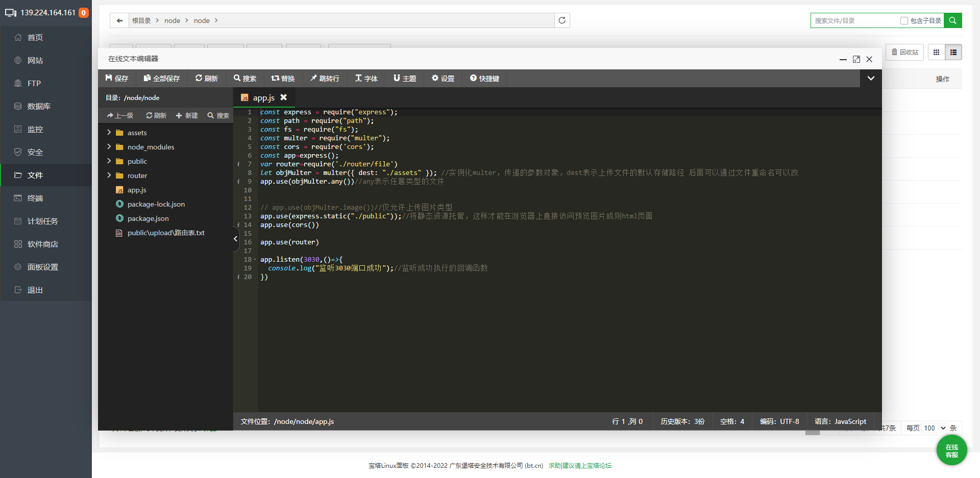
Task: Open 软件商店 sidebar section
Action: pyautogui.click(x=46, y=244)
